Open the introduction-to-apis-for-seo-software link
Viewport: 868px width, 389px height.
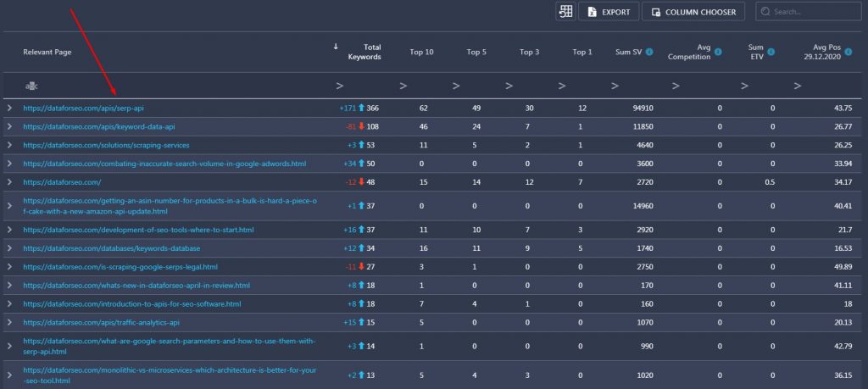(x=131, y=303)
